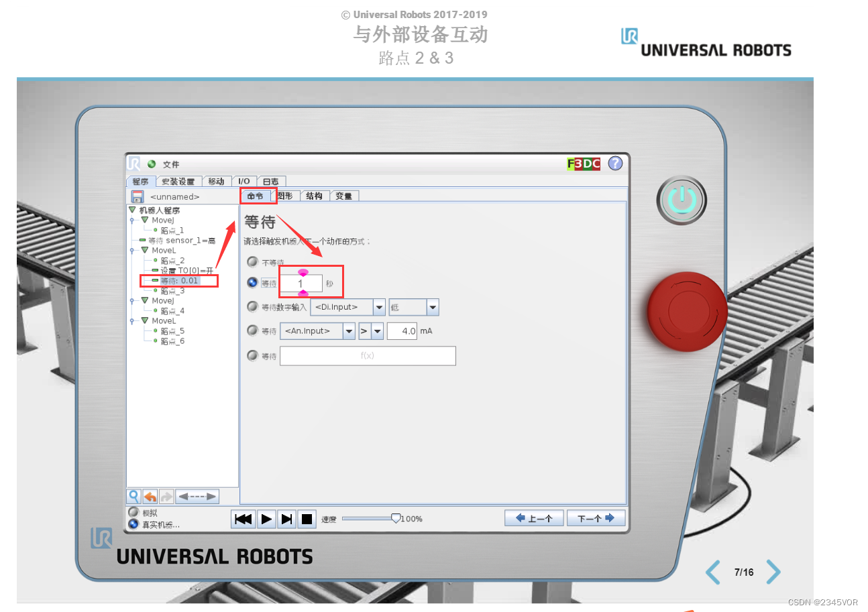Collapse MoveL node containing 路点_5

[144, 320]
